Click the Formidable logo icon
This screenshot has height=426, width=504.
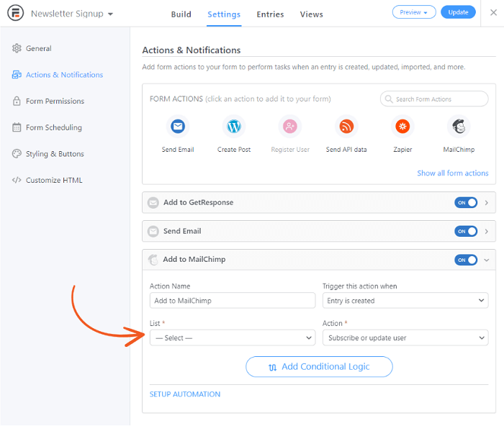click(15, 13)
